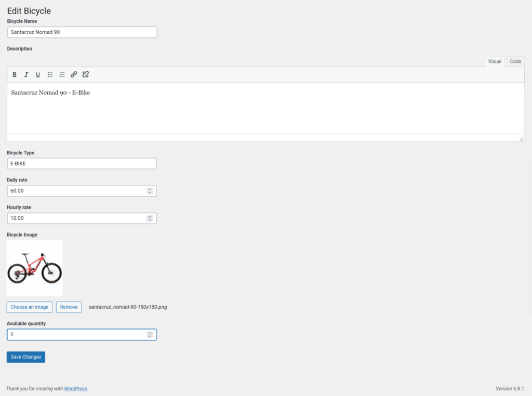
Task: Click the Available quantity input field
Action: coord(82,335)
